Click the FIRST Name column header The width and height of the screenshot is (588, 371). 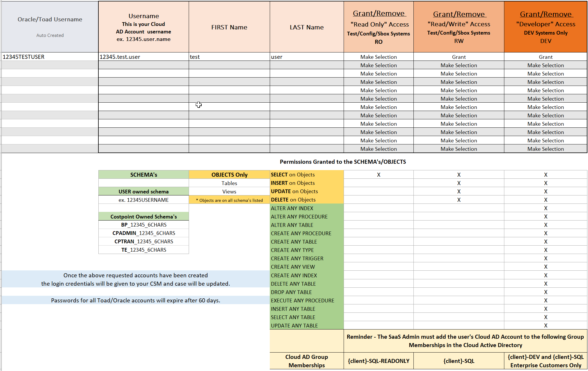[x=229, y=27]
